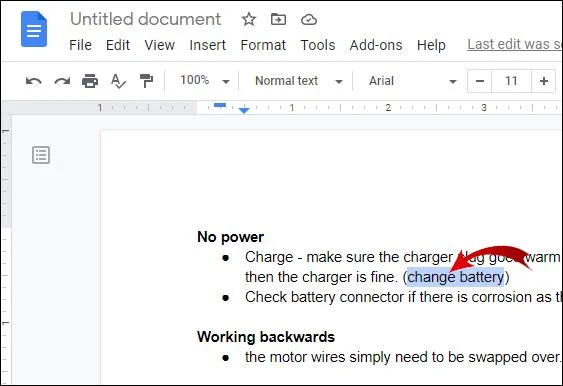Click the font size field showing 11

point(511,81)
